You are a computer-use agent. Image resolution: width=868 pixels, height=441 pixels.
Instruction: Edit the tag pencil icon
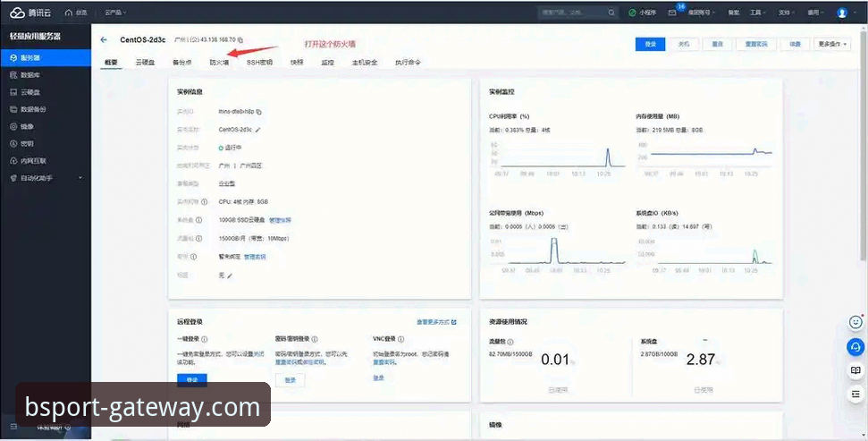tap(230, 276)
